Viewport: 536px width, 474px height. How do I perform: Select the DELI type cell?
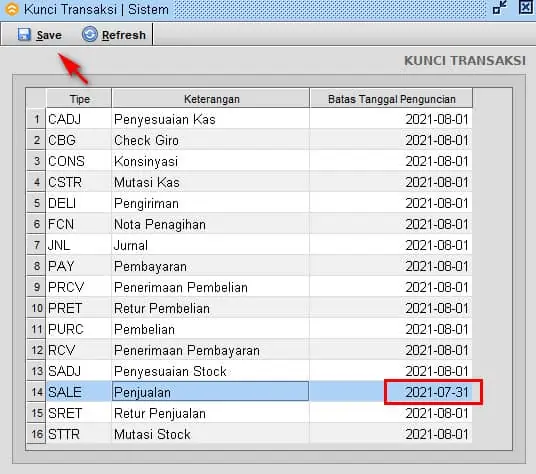[79, 203]
